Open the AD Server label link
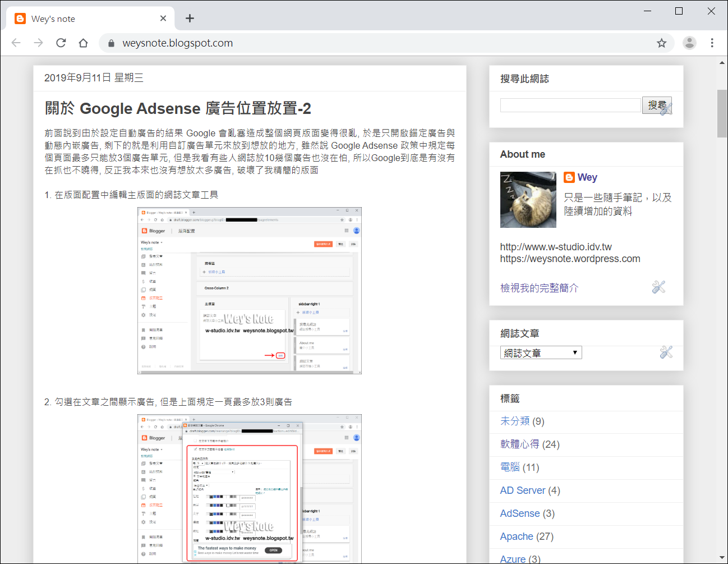The width and height of the screenshot is (728, 564). pyautogui.click(x=523, y=490)
